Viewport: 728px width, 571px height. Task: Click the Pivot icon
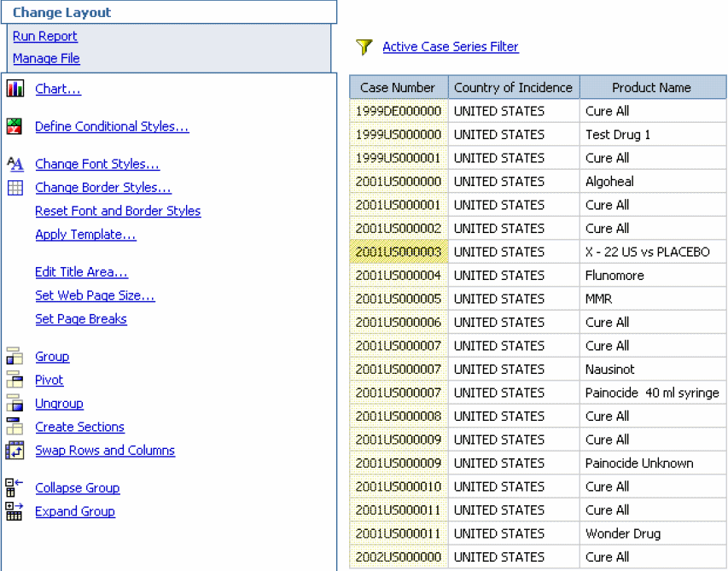tap(15, 379)
